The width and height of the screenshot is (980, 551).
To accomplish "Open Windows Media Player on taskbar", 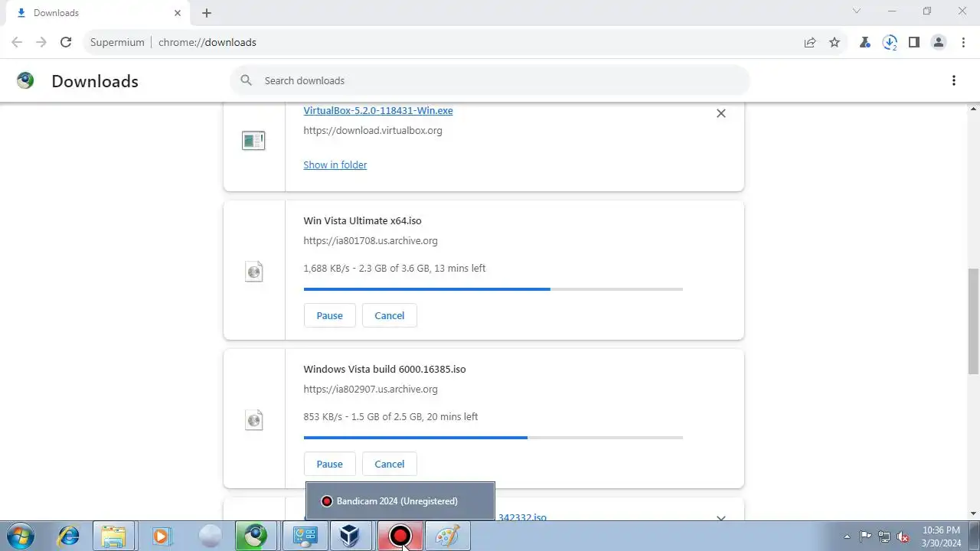I will (x=161, y=536).
